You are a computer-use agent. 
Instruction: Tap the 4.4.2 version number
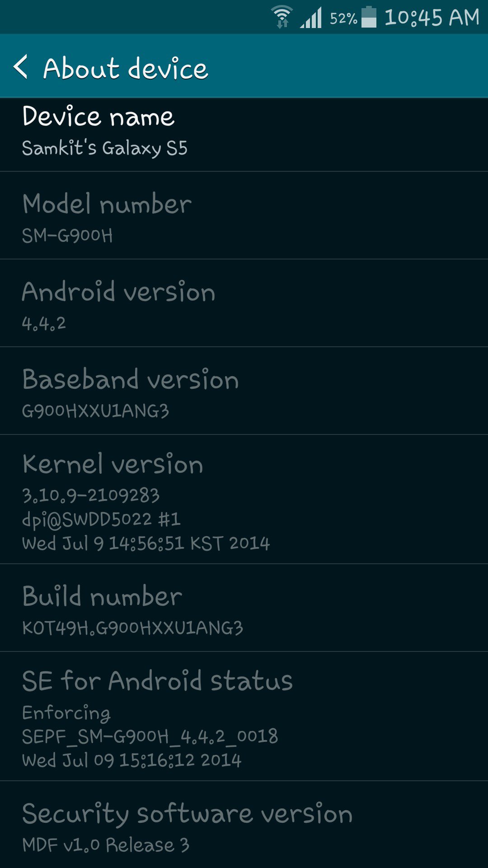coord(44,323)
